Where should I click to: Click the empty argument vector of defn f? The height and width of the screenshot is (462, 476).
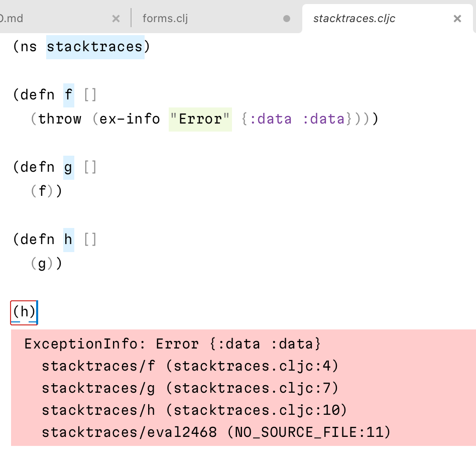pyautogui.click(x=90, y=95)
